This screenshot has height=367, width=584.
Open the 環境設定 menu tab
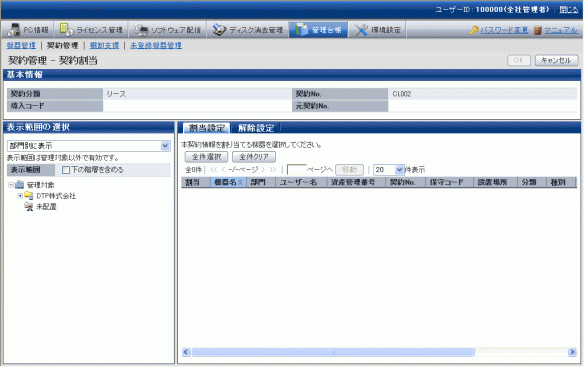[377, 30]
